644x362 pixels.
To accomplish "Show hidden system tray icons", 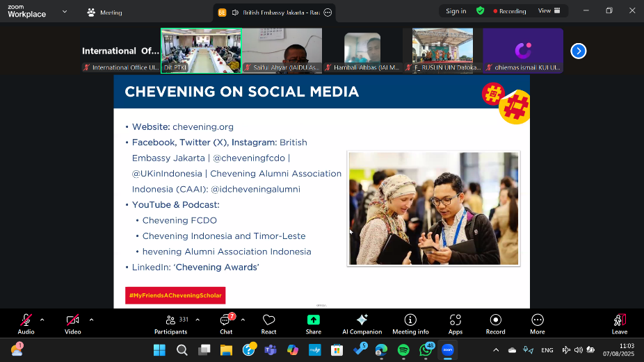I will click(496, 350).
